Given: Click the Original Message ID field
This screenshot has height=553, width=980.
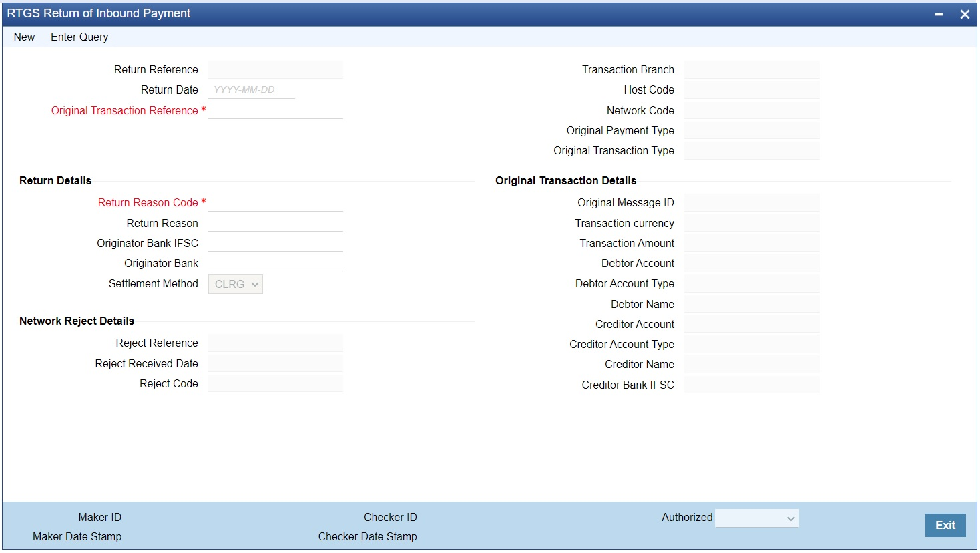Looking at the screenshot, I should coord(752,203).
